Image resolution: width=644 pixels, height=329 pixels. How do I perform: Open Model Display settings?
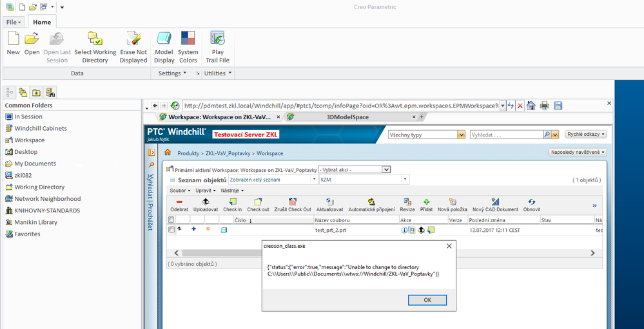pyautogui.click(x=164, y=39)
